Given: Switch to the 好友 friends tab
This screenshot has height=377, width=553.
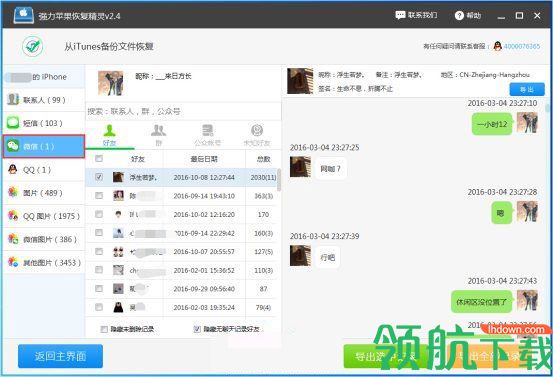Looking at the screenshot, I should coord(110,135).
